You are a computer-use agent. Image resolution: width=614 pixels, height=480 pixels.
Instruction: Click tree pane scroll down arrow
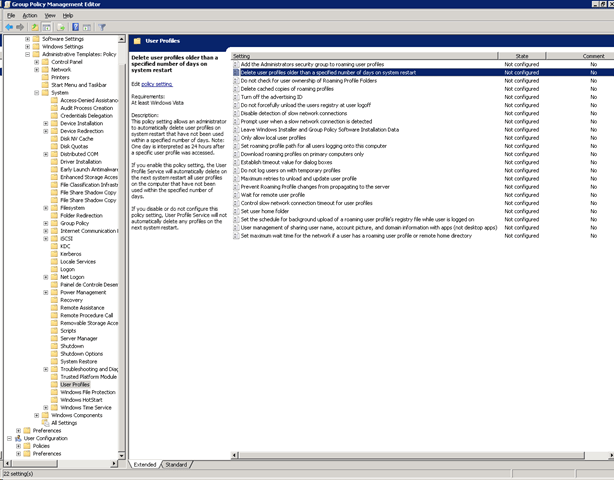click(x=121, y=455)
